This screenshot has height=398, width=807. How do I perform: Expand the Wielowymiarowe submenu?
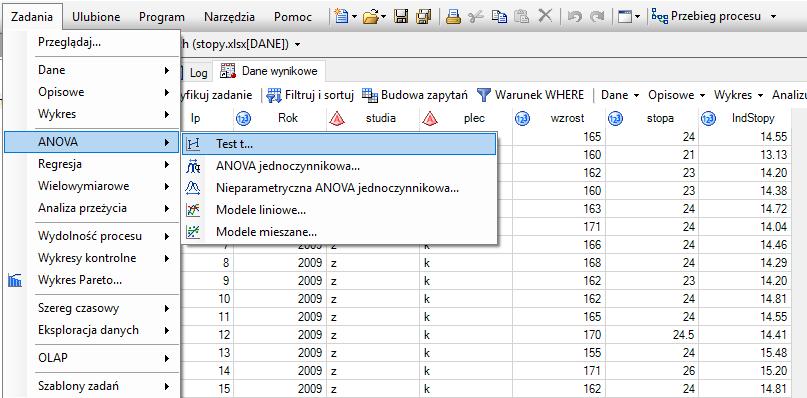point(92,186)
